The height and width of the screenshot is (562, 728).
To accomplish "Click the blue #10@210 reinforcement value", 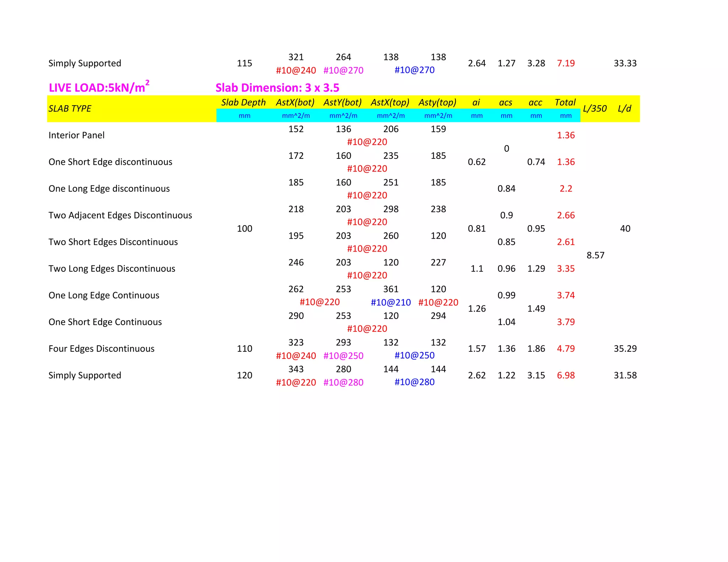I will tap(391, 302).
